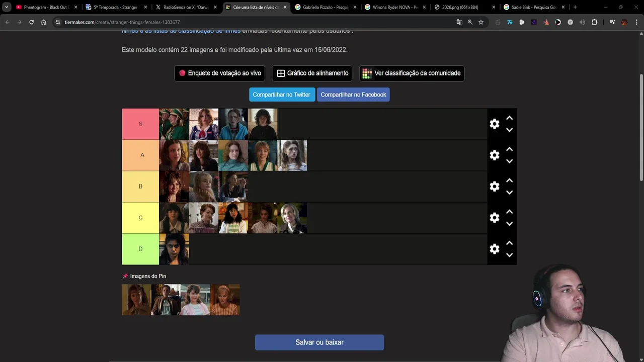644x362 pixels.
Task: Click the page vertical scrollbar
Action: 641,127
